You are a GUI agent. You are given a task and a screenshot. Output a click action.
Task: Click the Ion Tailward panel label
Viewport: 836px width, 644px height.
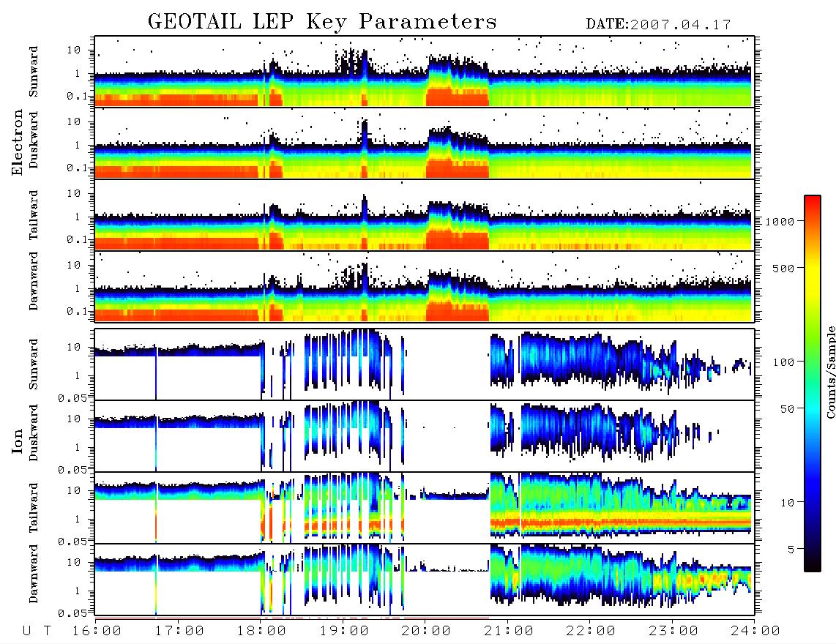(x=34, y=508)
